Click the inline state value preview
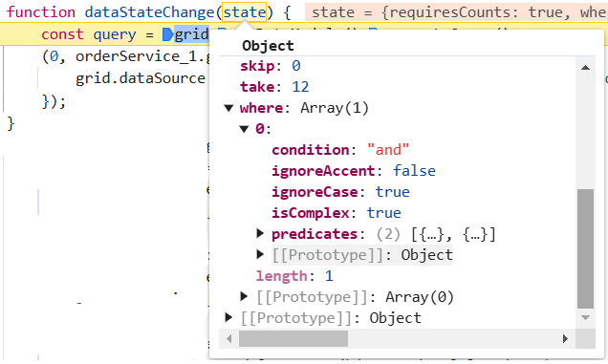Viewport: 608px width, 364px height. coord(456,12)
